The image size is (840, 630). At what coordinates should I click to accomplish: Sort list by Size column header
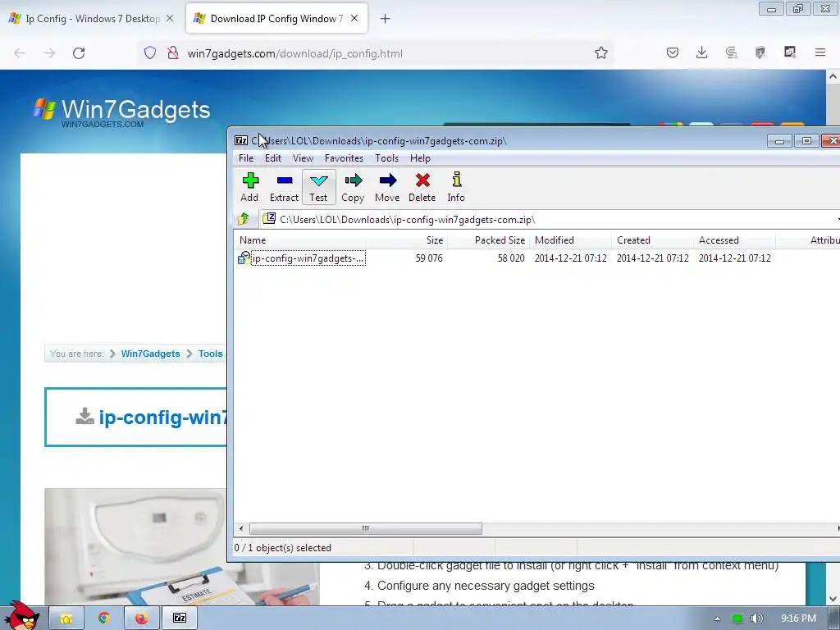click(406, 240)
